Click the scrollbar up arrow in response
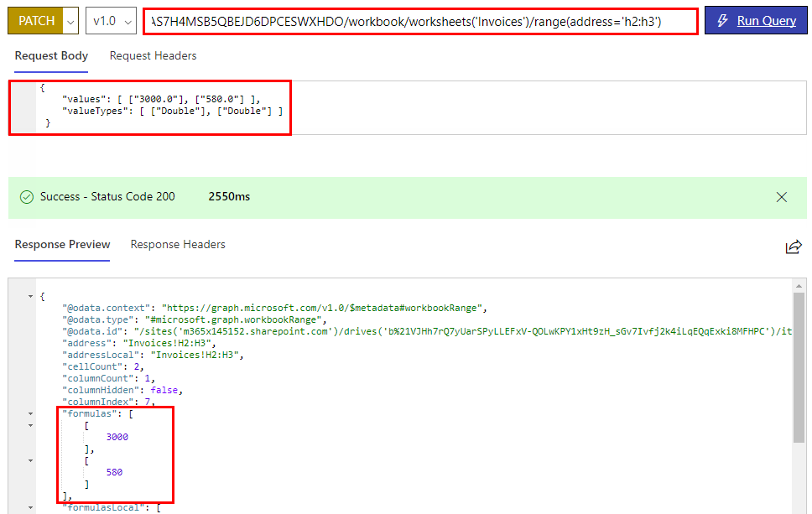 799,286
